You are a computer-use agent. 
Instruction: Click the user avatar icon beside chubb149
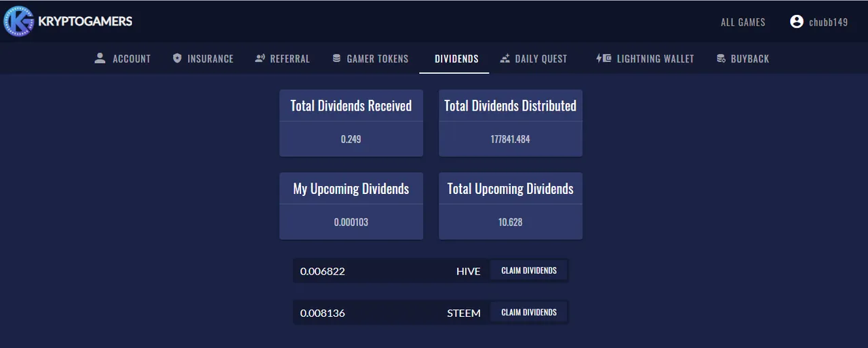point(797,22)
